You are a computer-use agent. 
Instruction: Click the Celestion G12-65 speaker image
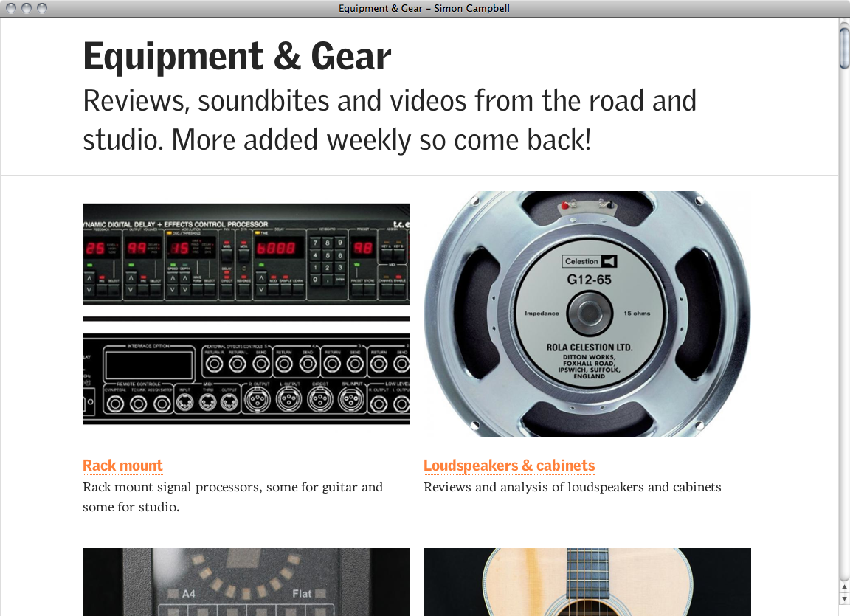click(x=587, y=314)
